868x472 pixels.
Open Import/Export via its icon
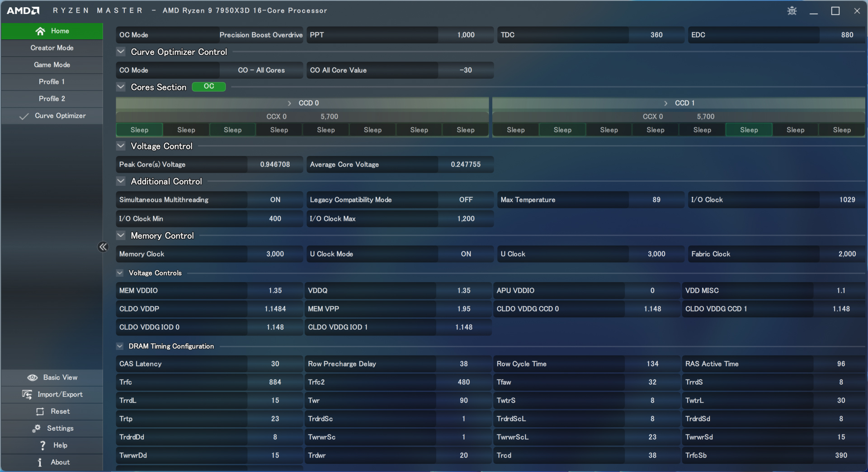point(27,395)
